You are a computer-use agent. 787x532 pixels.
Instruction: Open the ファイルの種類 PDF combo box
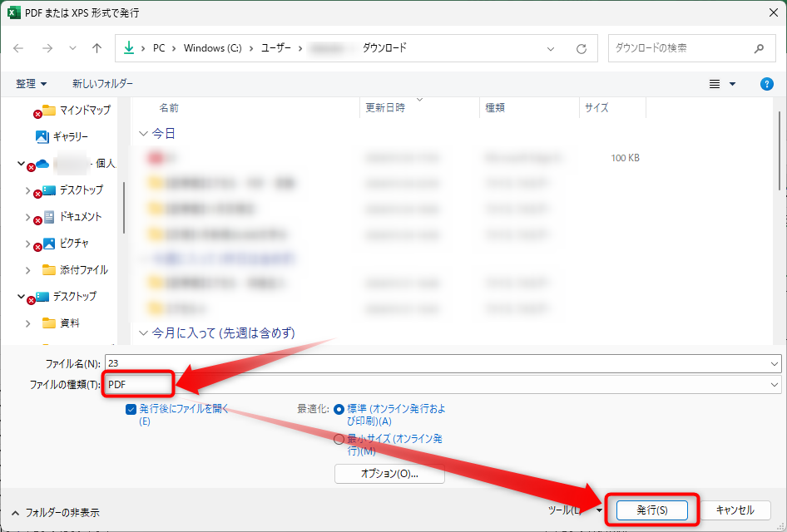coord(443,385)
